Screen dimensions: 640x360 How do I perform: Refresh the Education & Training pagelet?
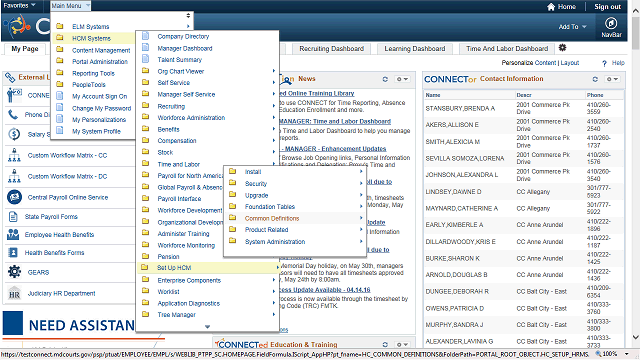[385, 344]
